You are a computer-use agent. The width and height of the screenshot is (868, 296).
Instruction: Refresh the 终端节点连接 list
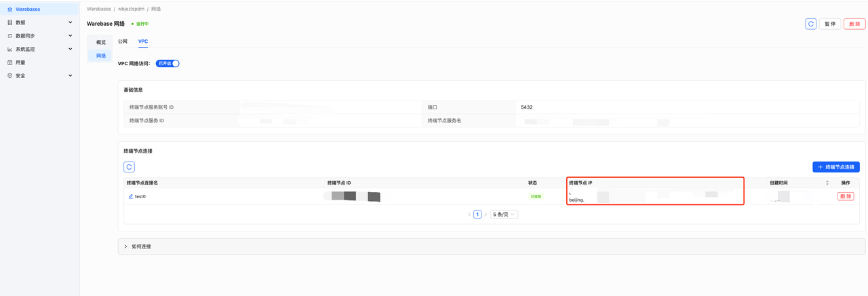pyautogui.click(x=129, y=167)
